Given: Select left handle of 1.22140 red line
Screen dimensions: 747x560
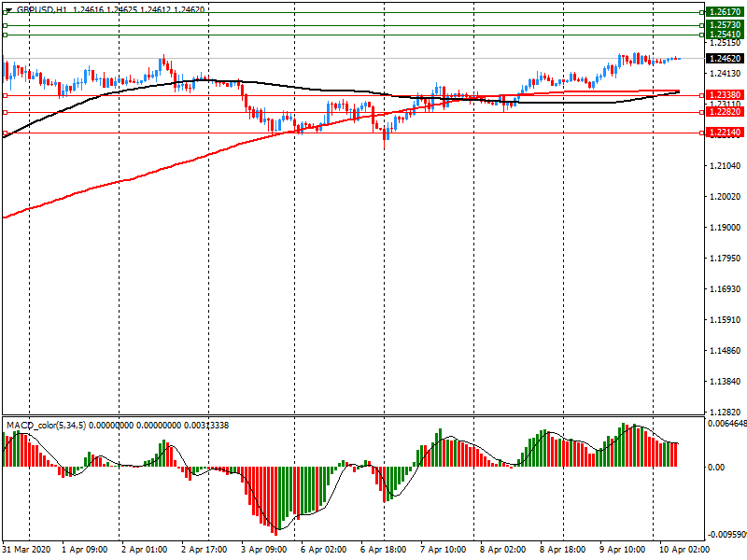Looking at the screenshot, I should click(6, 133).
